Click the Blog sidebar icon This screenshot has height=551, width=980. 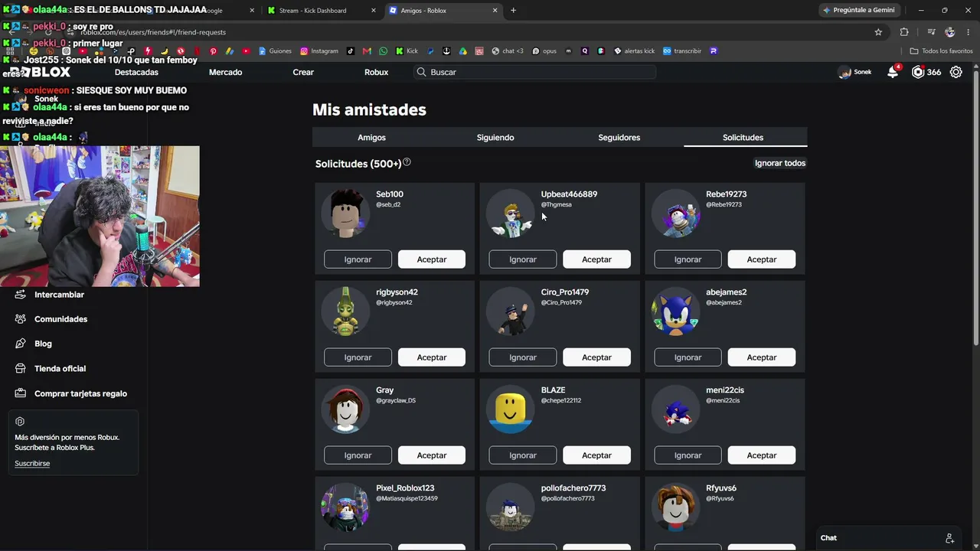click(20, 344)
